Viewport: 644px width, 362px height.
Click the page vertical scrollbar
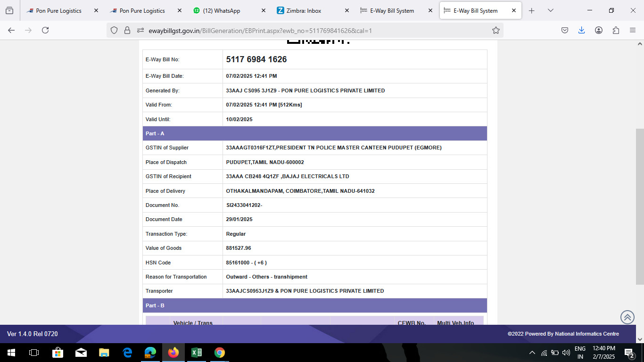click(640, 206)
